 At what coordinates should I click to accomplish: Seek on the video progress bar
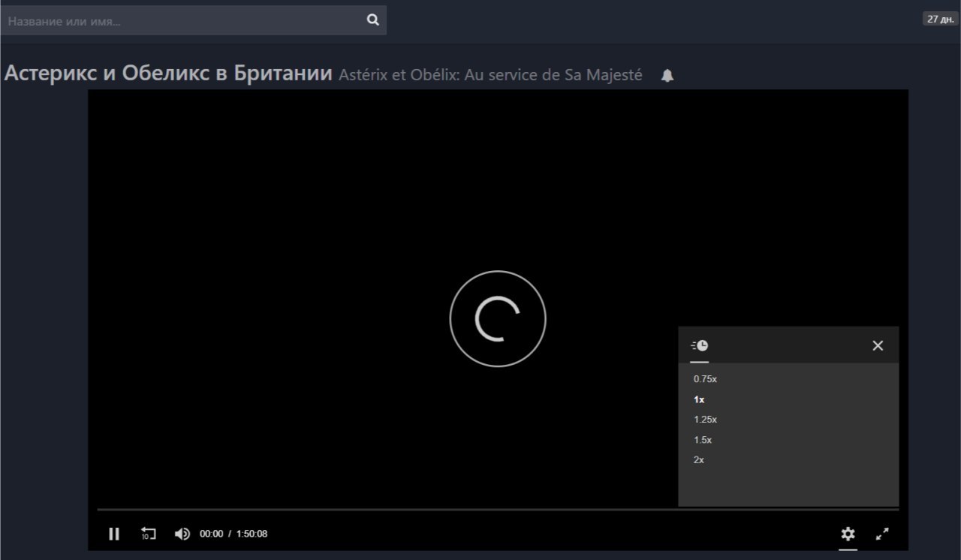(x=498, y=510)
